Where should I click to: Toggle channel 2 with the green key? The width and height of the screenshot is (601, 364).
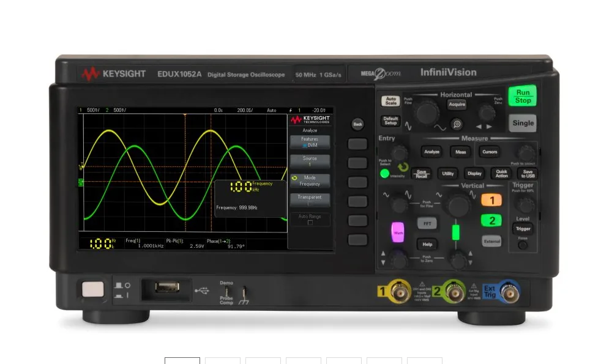point(491,220)
